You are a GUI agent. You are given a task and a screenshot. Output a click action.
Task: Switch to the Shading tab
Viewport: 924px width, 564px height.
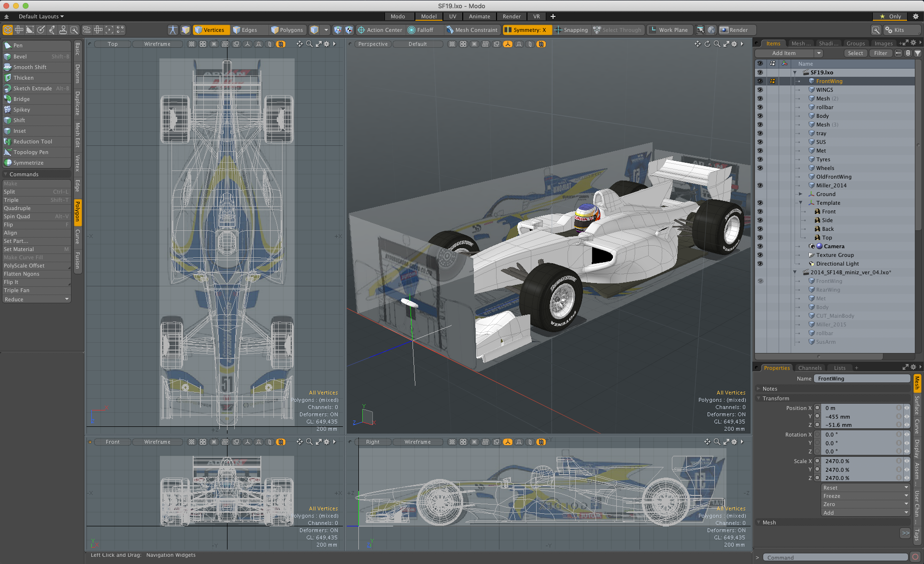829,43
